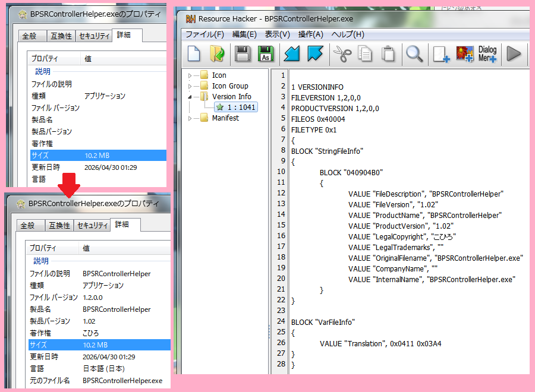Add an image resource with flower icon
This screenshot has width=535, height=392.
coord(465,55)
